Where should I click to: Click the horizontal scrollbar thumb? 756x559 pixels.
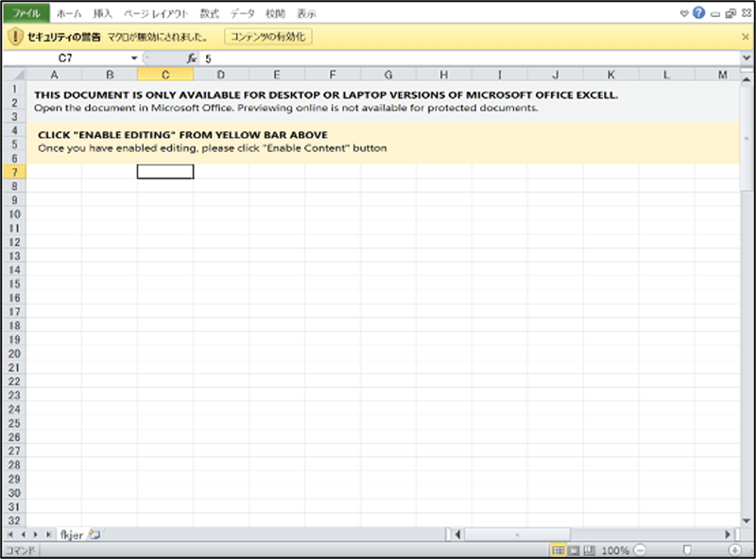click(x=517, y=534)
